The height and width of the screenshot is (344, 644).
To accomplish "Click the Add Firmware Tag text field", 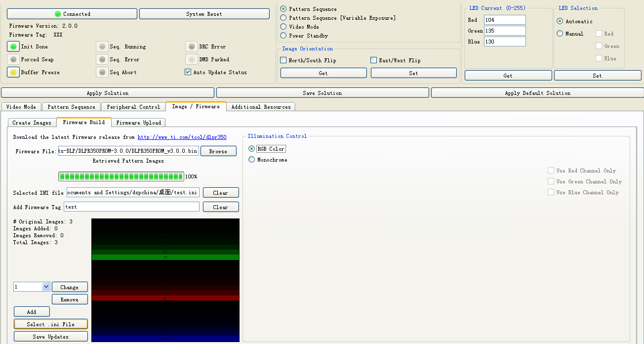I will tap(131, 207).
